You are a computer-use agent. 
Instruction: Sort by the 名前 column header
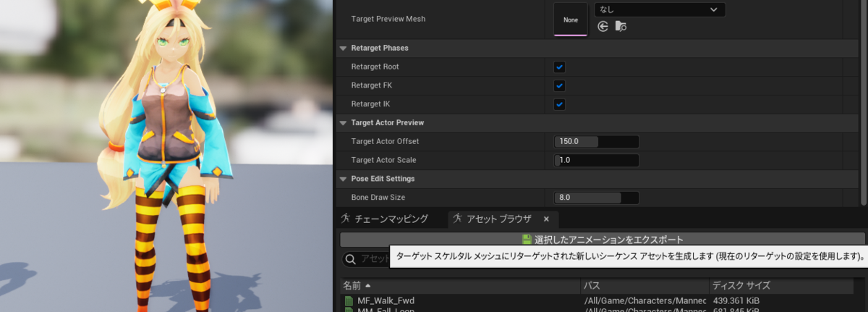coord(460,285)
